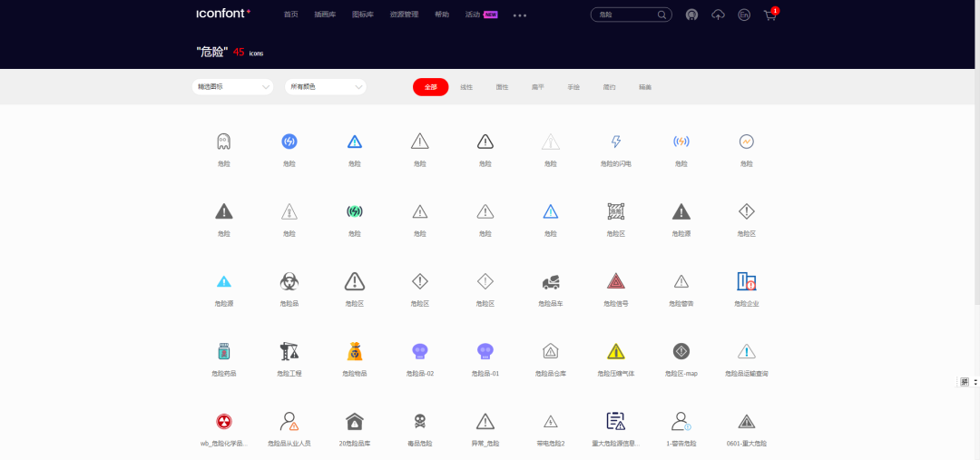Screen dimensions: 980x460
Task: Switch to the 面性 style tab
Action: [x=502, y=87]
